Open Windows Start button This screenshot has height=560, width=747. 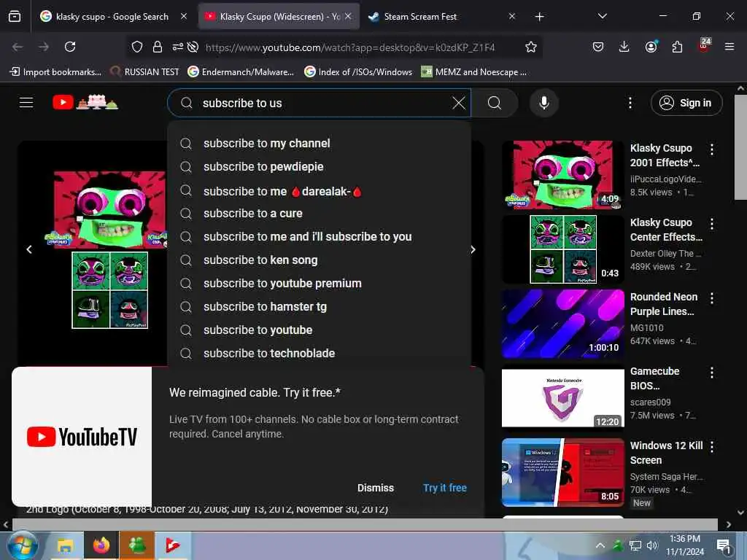tap(22, 545)
